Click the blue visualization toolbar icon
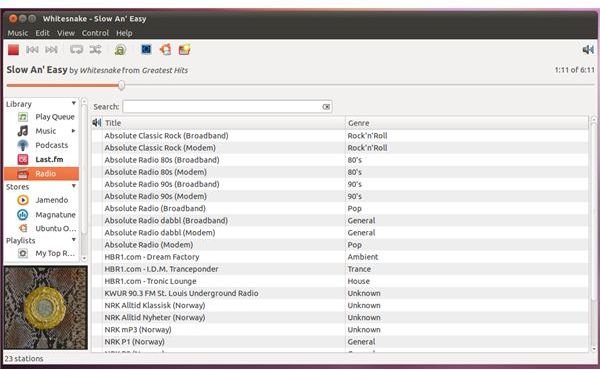The width and height of the screenshot is (600, 370). 146,49
